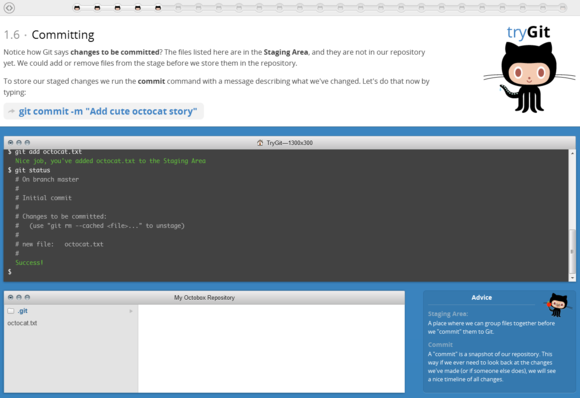Click the 'new file: octocat.txt' terminal line

[59, 244]
